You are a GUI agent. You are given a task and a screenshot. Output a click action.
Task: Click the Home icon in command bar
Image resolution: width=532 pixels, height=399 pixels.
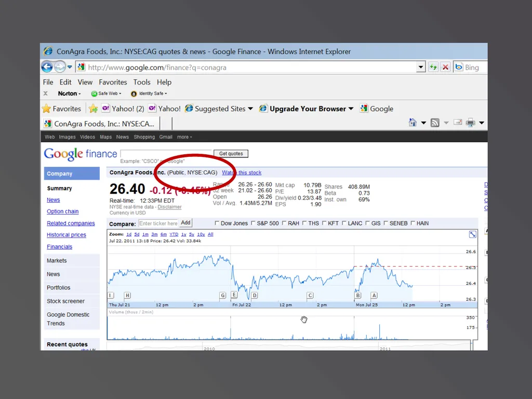click(413, 123)
